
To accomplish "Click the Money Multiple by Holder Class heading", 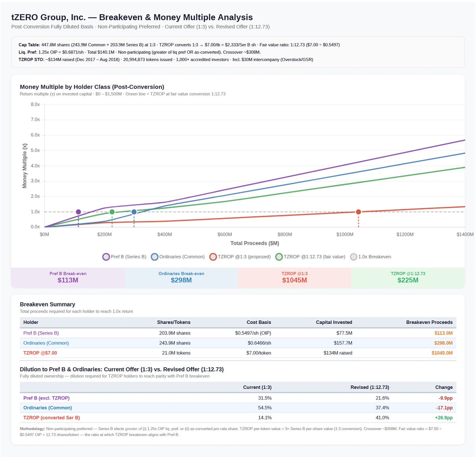I will 92,87.
